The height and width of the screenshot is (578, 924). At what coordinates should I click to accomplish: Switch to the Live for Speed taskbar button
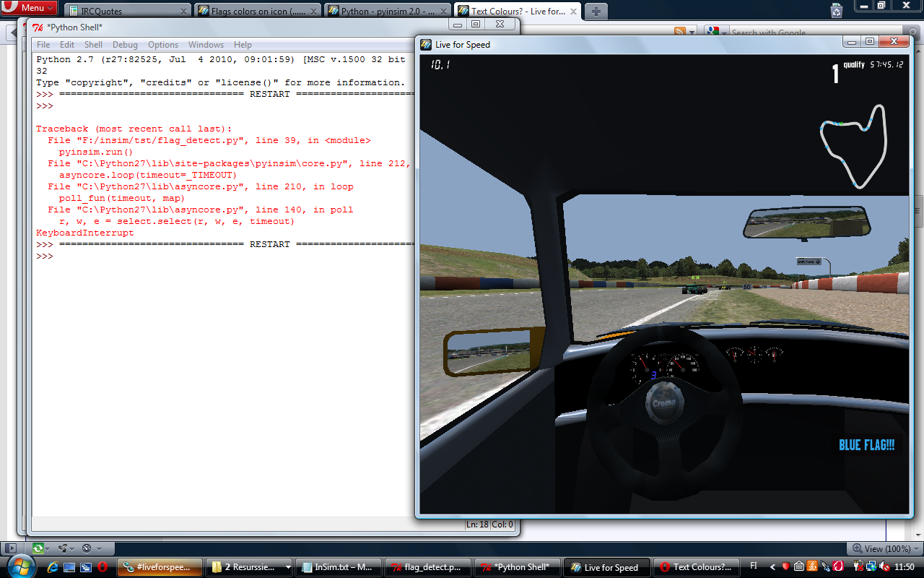pyautogui.click(x=606, y=567)
